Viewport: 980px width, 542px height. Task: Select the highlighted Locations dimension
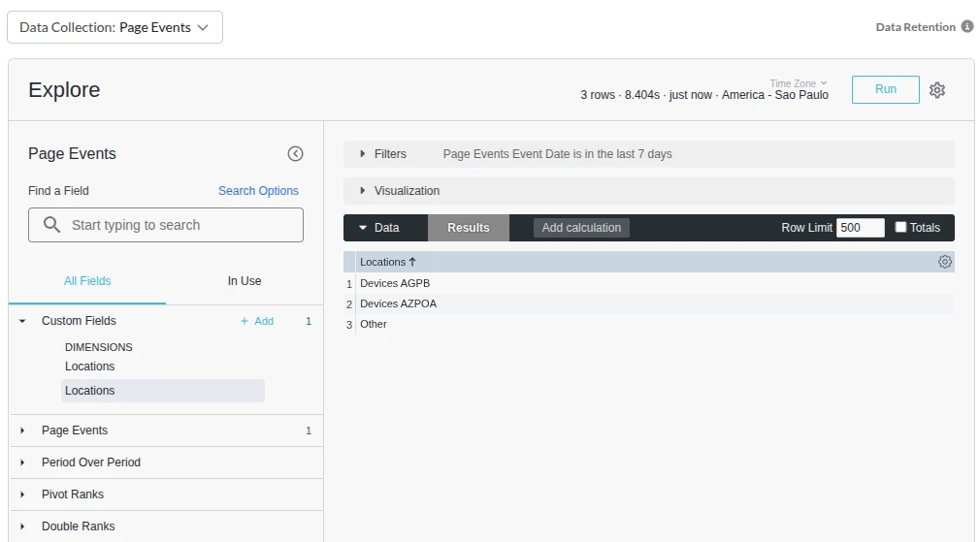tap(162, 391)
